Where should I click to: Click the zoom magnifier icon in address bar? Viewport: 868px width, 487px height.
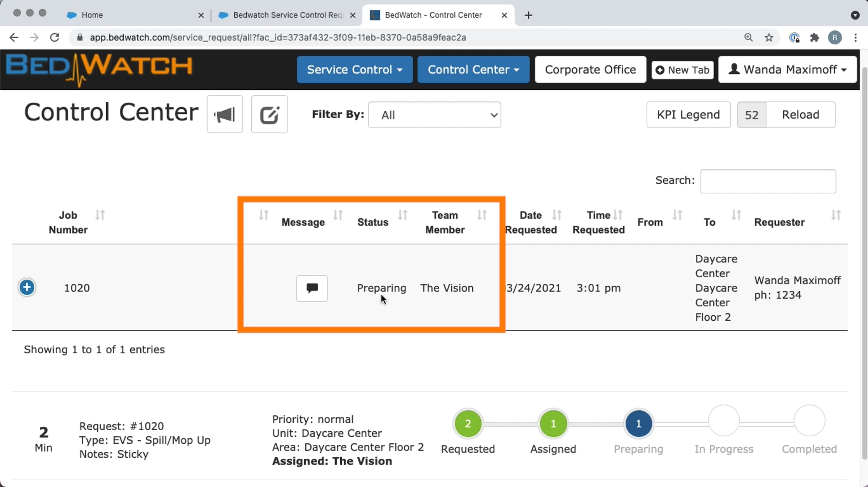pos(748,37)
